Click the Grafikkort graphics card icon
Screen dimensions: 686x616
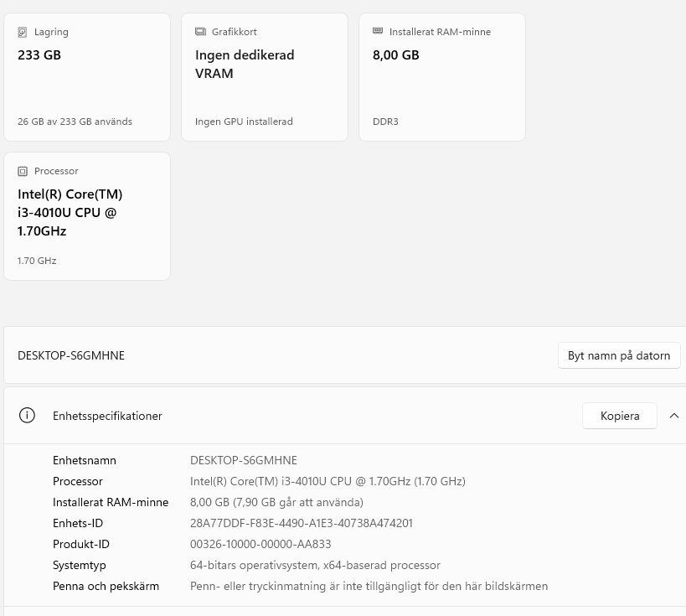pos(200,32)
